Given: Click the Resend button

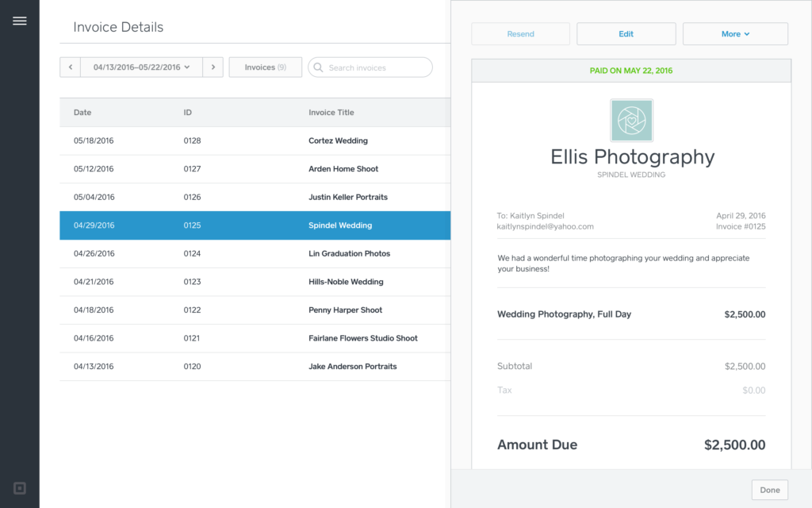Looking at the screenshot, I should click(520, 33).
